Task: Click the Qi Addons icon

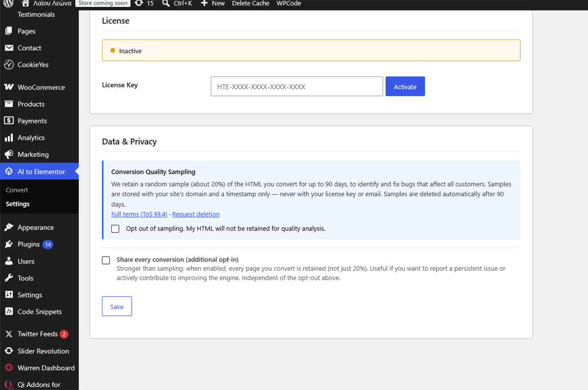Action: (x=9, y=385)
